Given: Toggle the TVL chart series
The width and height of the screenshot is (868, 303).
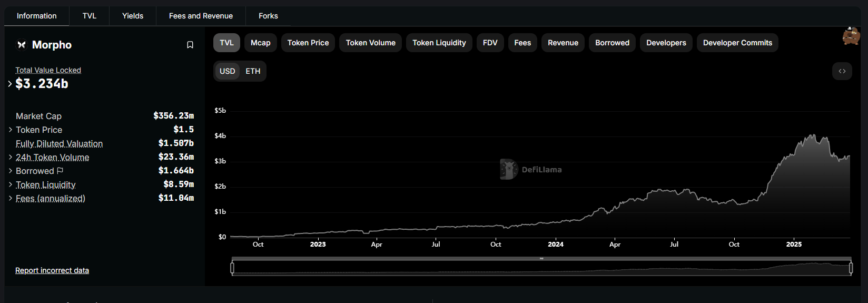Looking at the screenshot, I should pyautogui.click(x=226, y=43).
